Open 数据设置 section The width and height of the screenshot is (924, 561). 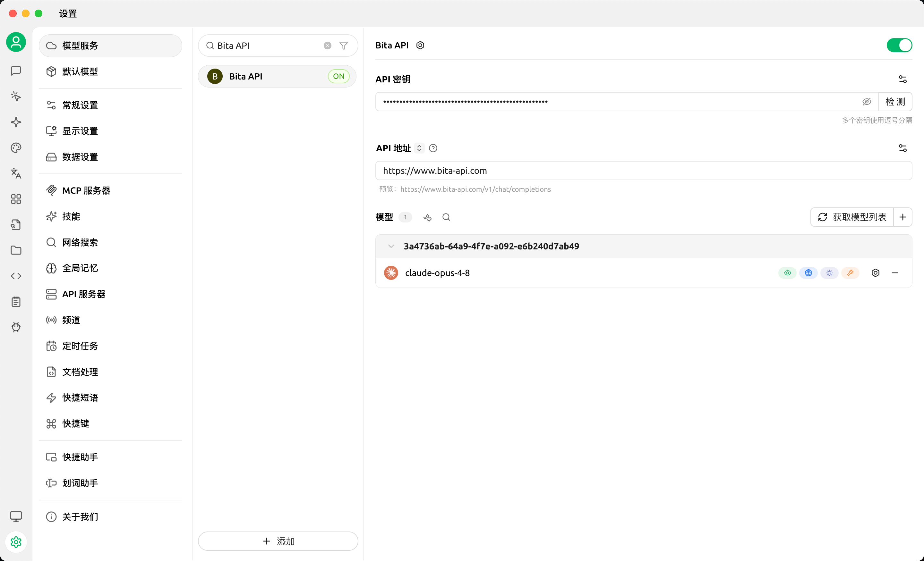tap(110, 157)
